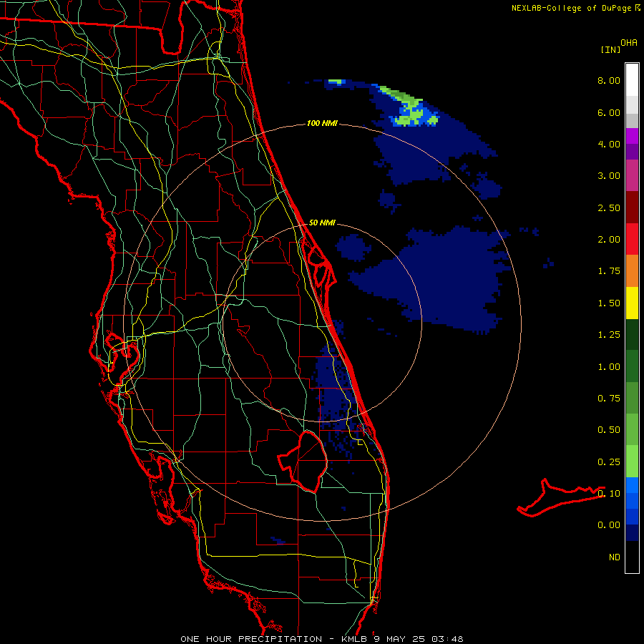Pick the yellow swatch beside 1.50
644x644 pixels.
coord(632,303)
